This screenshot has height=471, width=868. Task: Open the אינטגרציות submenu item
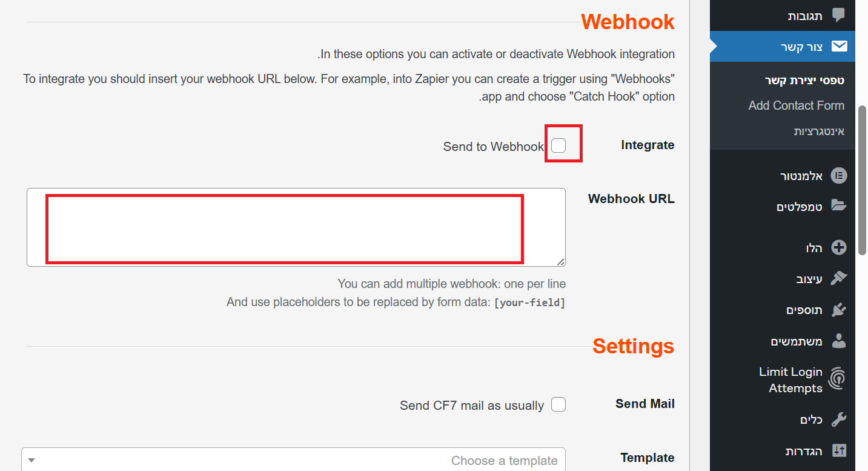[819, 131]
